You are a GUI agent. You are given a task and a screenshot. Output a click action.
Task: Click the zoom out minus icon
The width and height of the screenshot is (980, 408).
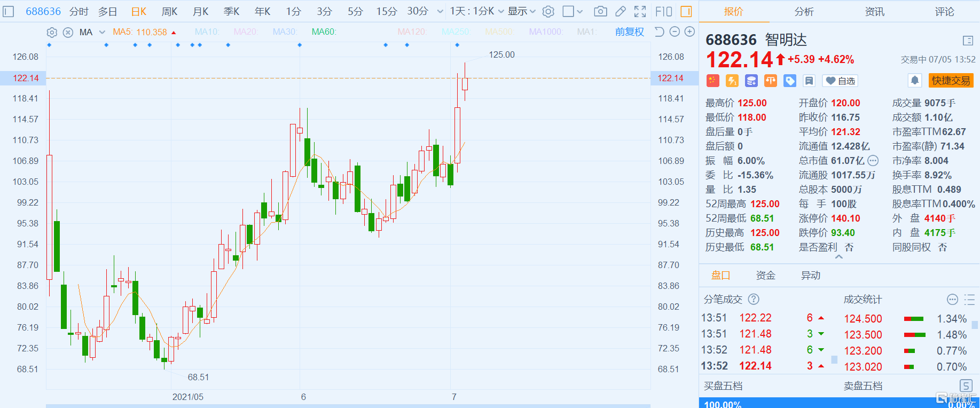click(675, 32)
